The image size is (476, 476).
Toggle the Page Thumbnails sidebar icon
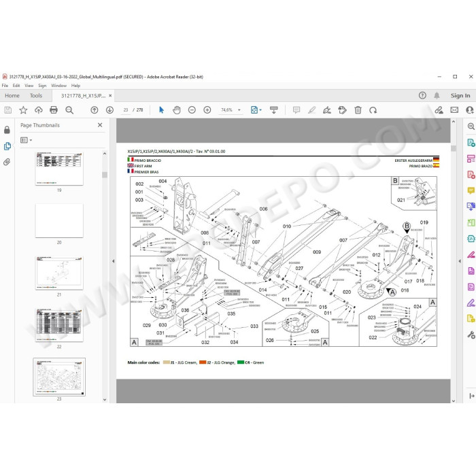[x=7, y=146]
